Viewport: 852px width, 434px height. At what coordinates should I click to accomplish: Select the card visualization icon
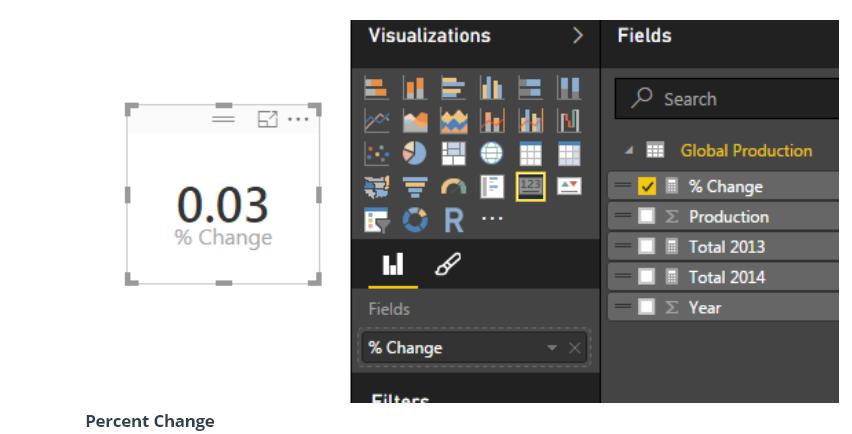coord(530,185)
